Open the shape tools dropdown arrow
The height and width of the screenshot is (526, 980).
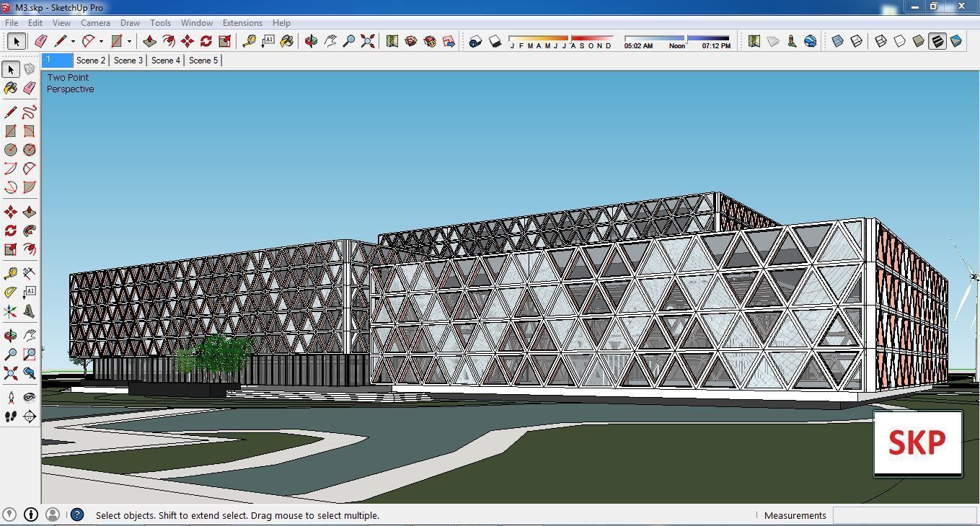(x=129, y=42)
